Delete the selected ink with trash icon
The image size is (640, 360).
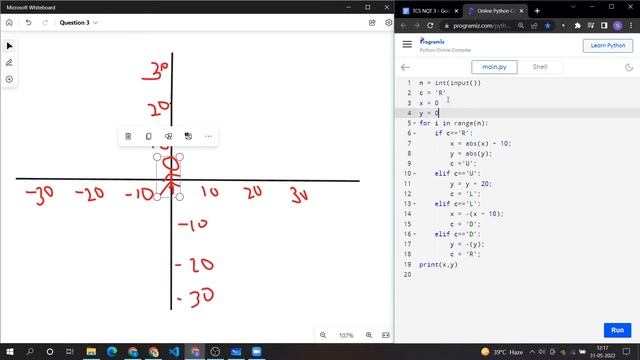click(128, 136)
